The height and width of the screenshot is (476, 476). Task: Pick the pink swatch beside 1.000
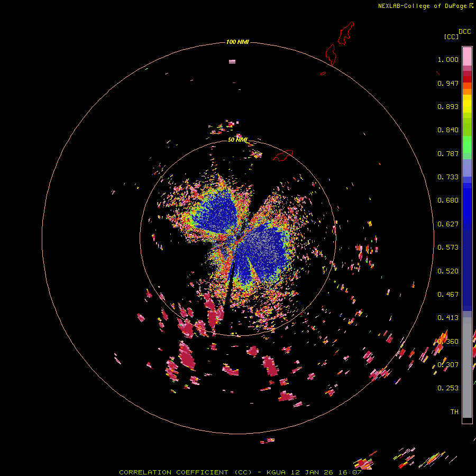[x=467, y=57]
